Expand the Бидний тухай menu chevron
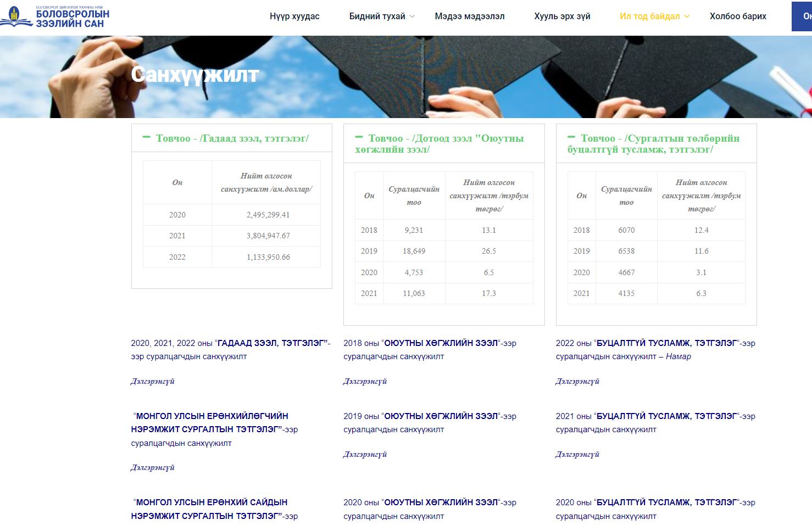Viewport: 812px width, 525px height. click(413, 16)
